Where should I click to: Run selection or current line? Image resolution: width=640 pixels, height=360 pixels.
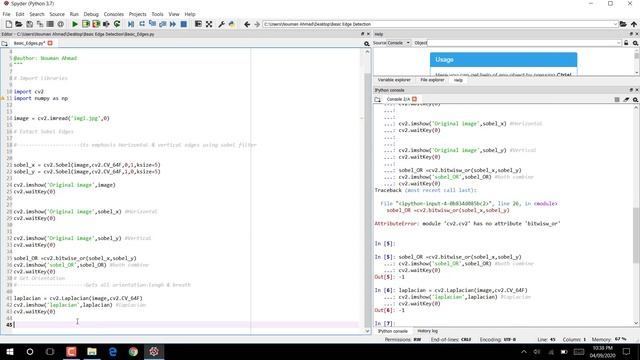click(107, 24)
